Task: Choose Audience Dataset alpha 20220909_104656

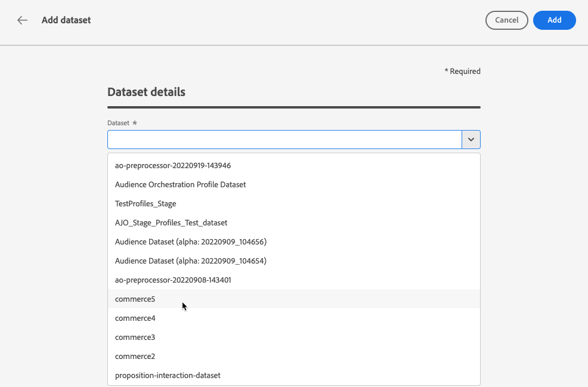Action: coord(190,242)
